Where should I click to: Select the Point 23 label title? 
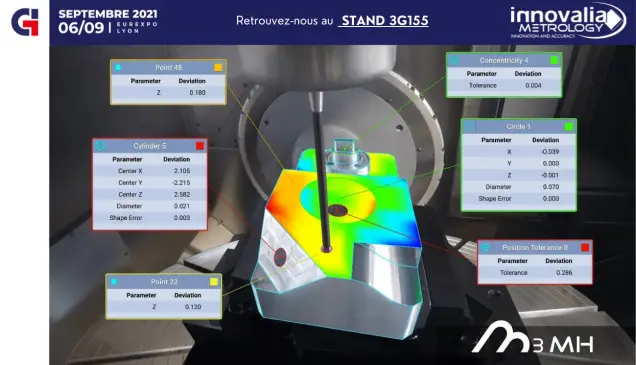click(x=164, y=281)
